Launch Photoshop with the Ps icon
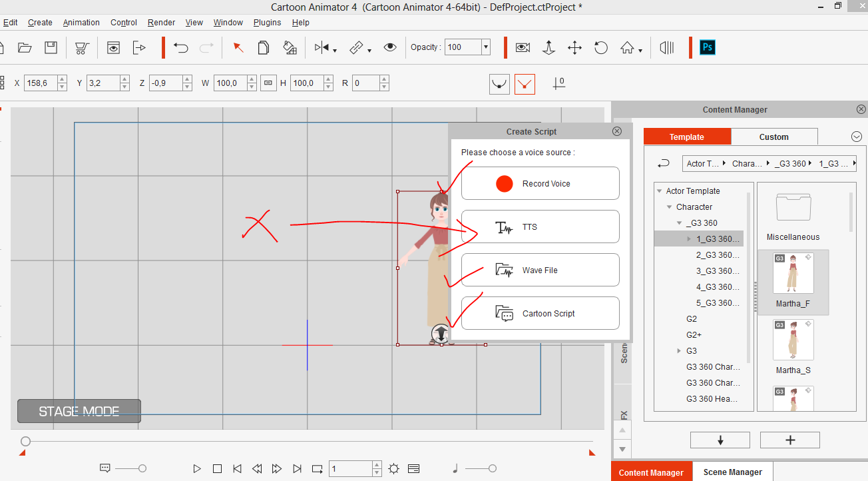 pos(708,47)
